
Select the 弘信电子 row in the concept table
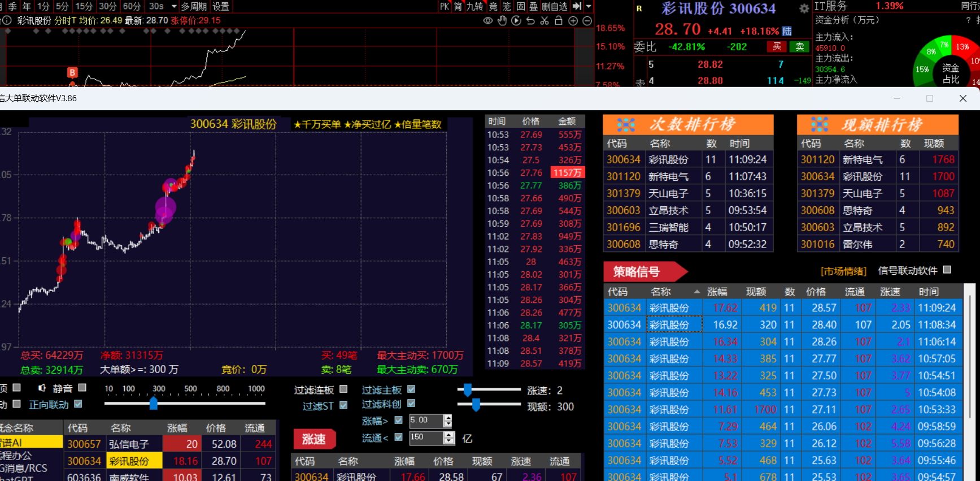pos(169,444)
